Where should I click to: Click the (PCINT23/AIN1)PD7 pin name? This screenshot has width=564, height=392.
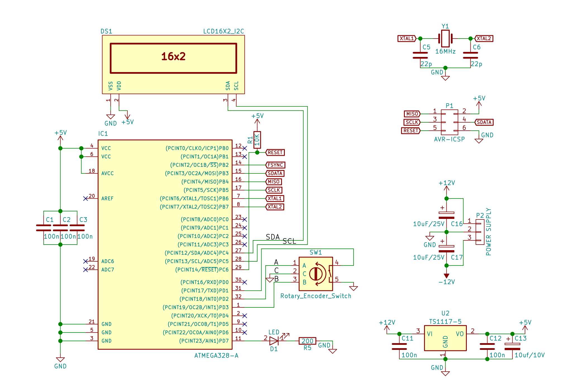tap(204, 341)
